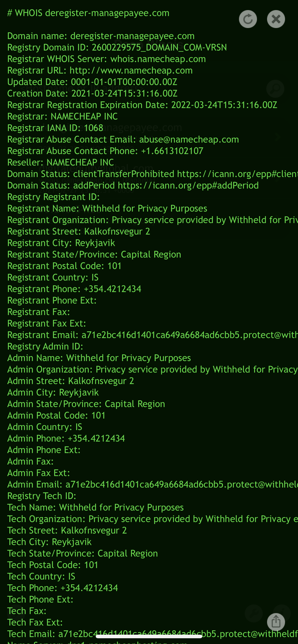The width and height of the screenshot is (298, 644).
Task: Tap whois.namecheap.com in Registrar WHOIS Server
Action: 158,59
